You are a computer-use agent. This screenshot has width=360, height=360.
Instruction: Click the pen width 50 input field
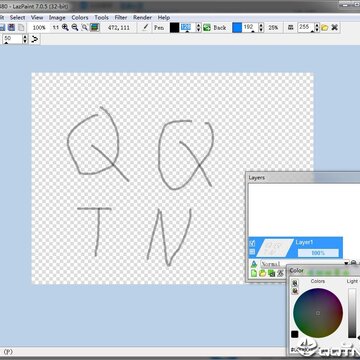(x=12, y=39)
